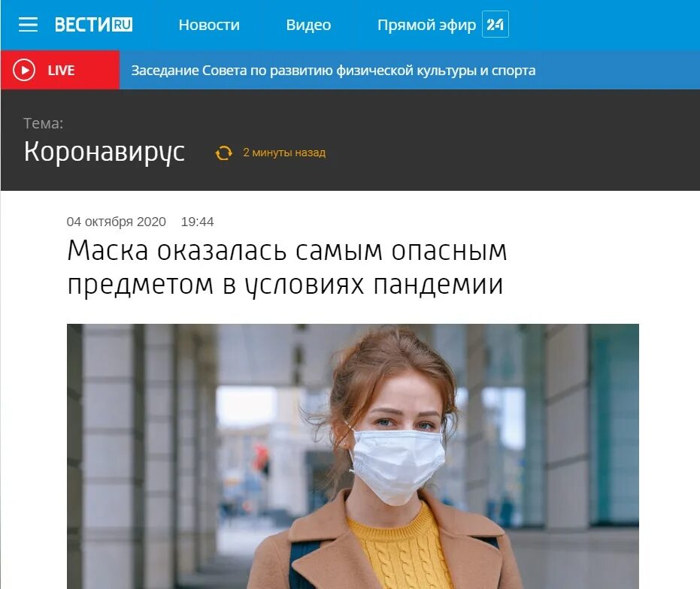Open Заседание Совета broadcast headline
Screen dimensions: 700x589
[333, 71]
